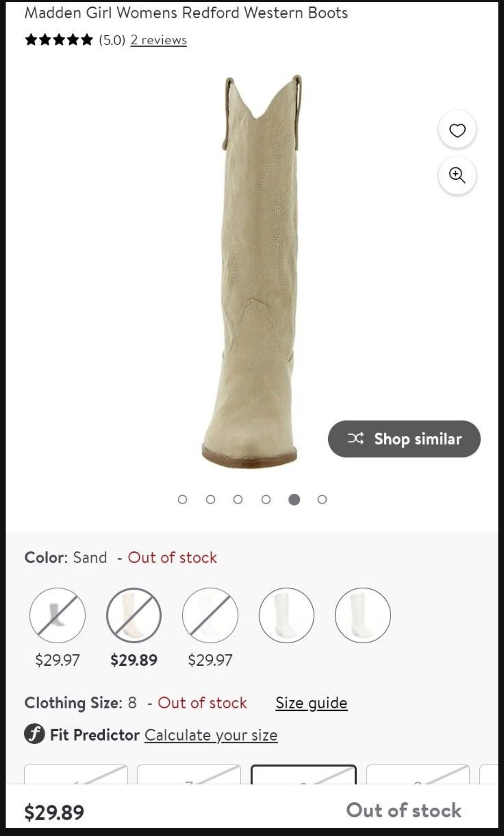This screenshot has width=504, height=836.
Task: Show the second product image dot
Action: click(x=210, y=499)
